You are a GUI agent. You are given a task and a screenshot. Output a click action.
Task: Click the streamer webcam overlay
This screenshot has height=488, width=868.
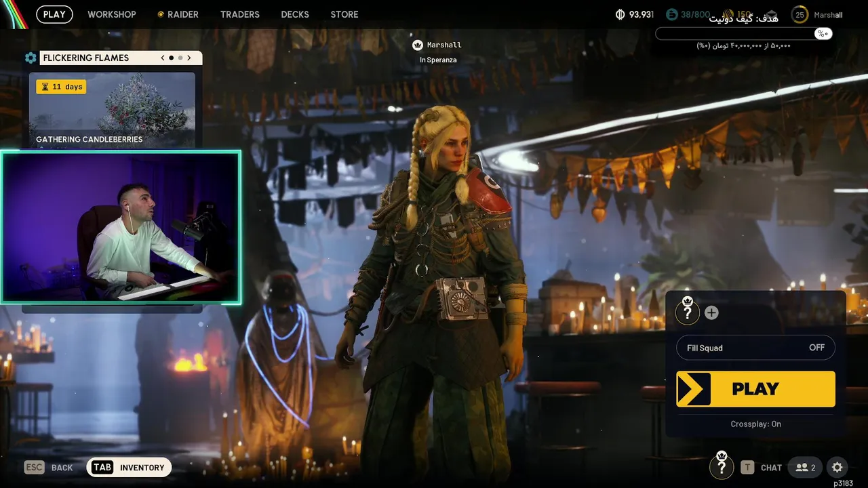[x=121, y=227]
